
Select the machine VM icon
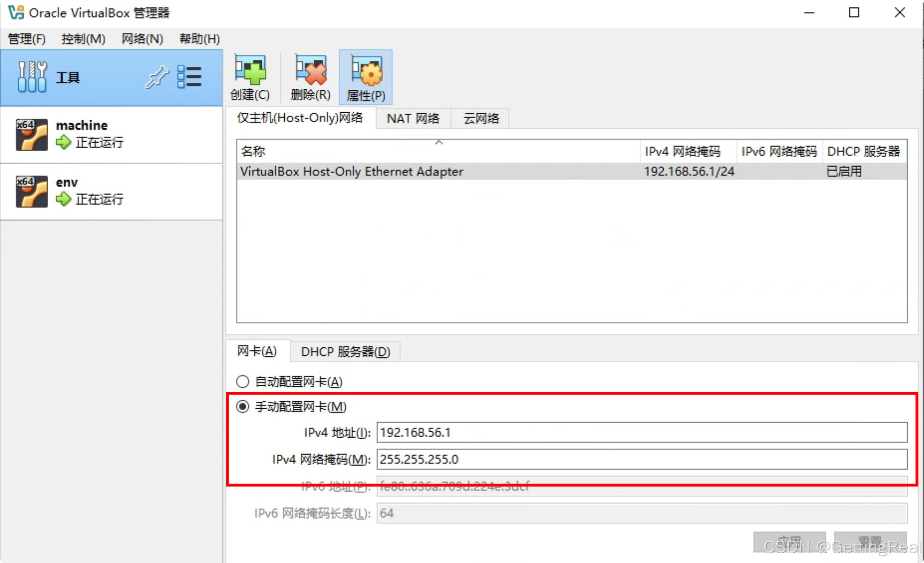pos(32,135)
